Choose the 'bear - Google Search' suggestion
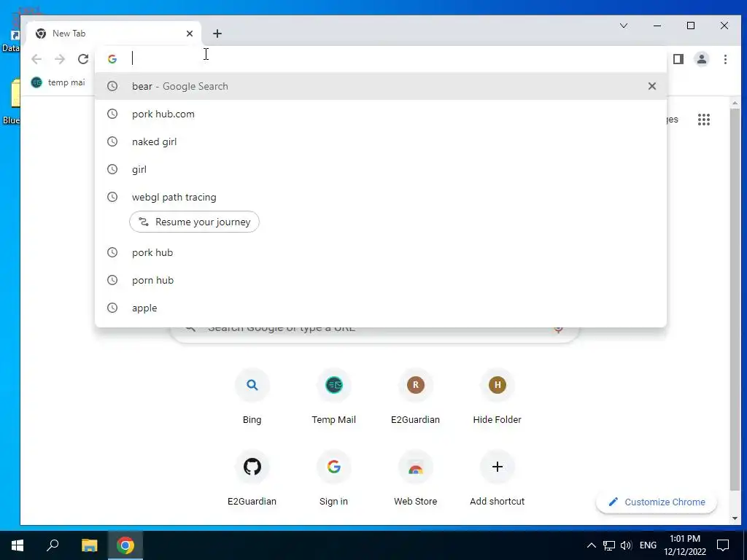 pos(381,86)
